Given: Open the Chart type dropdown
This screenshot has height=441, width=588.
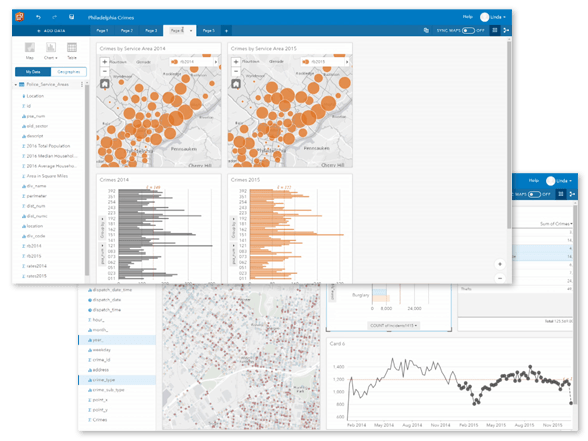Looking at the screenshot, I should (51, 51).
